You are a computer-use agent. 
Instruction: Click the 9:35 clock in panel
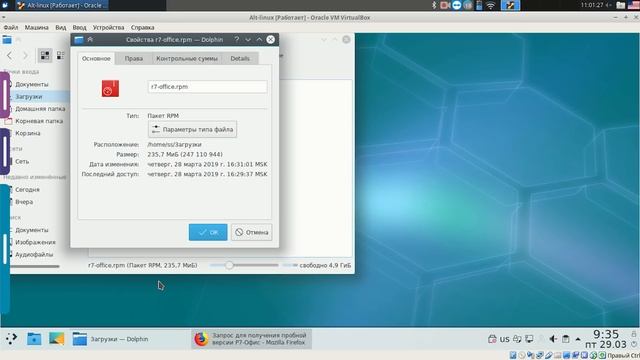(x=606, y=335)
